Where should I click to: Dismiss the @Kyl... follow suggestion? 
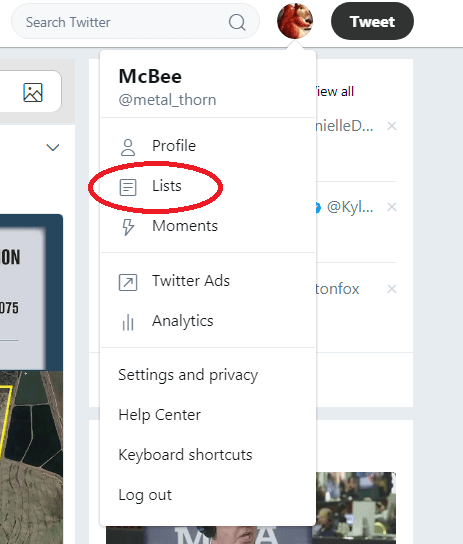point(392,207)
